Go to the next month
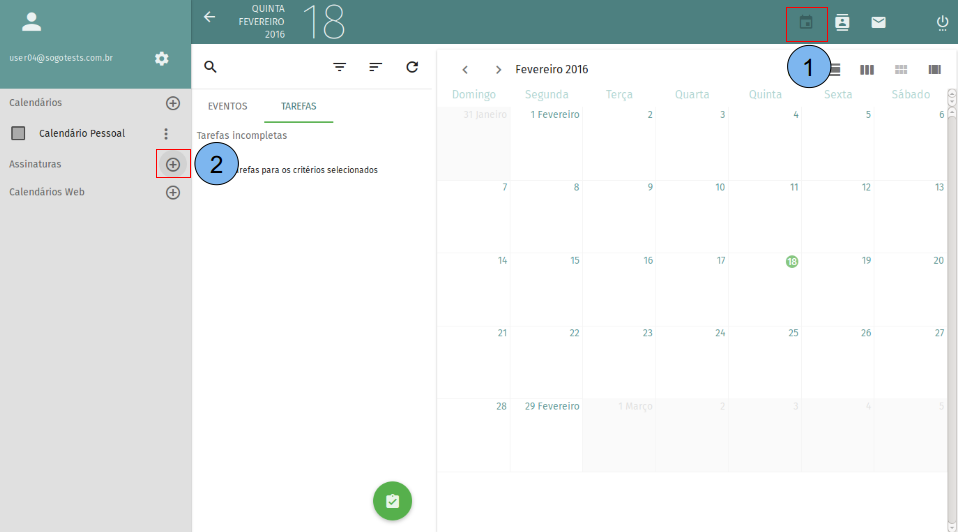Viewport: 960px width, 532px height. click(498, 70)
